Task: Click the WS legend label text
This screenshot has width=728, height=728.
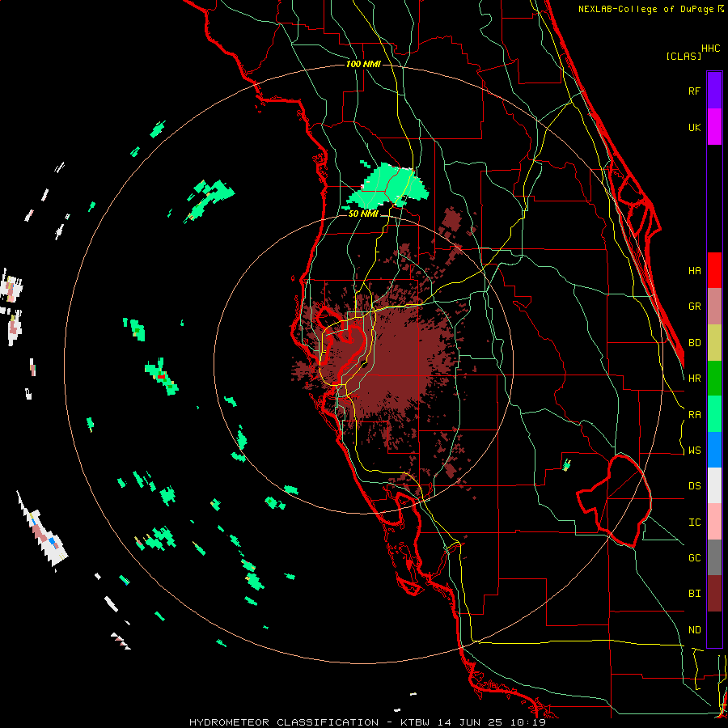Action: pyautogui.click(x=694, y=451)
